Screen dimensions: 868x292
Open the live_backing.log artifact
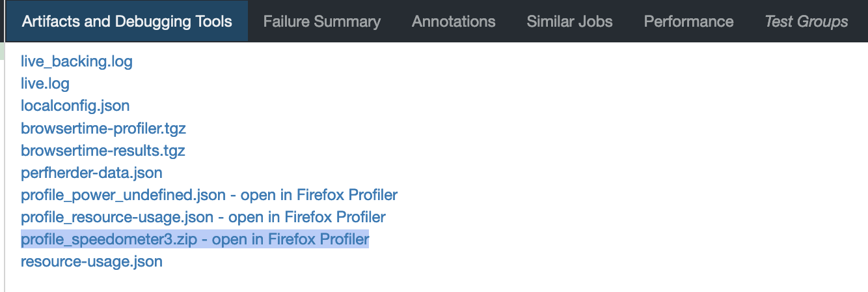coord(77,62)
